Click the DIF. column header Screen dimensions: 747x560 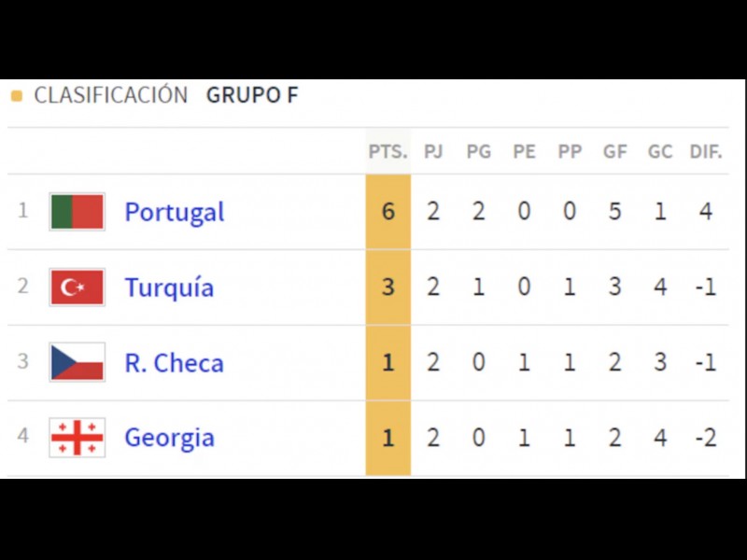point(706,151)
